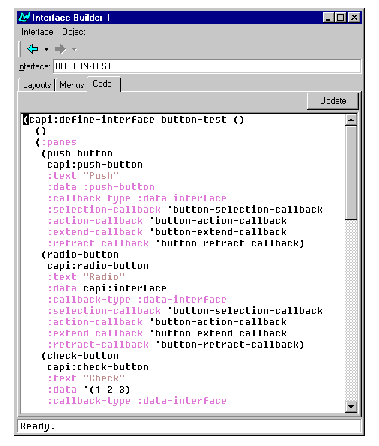Click the scrollbar up arrow

(x=351, y=120)
